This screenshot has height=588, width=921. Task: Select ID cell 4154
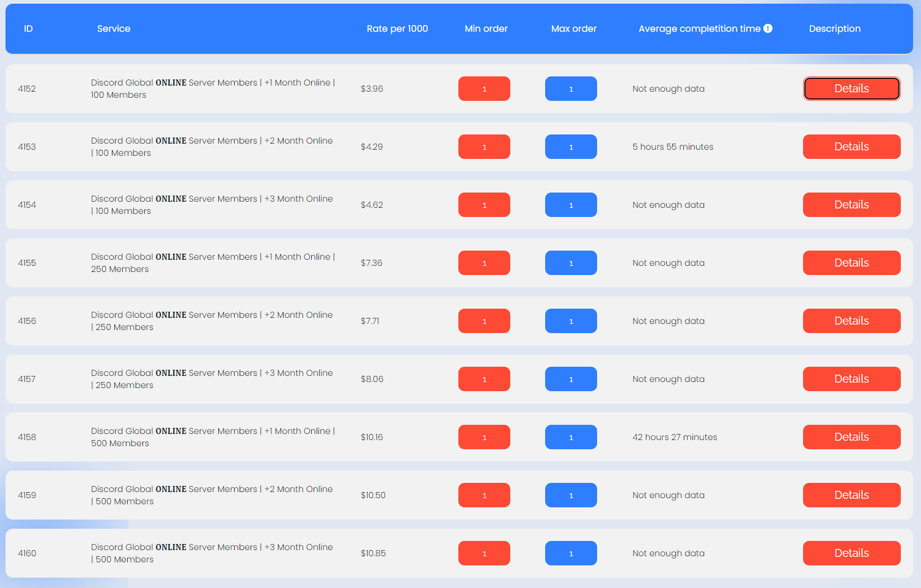pyautogui.click(x=27, y=205)
